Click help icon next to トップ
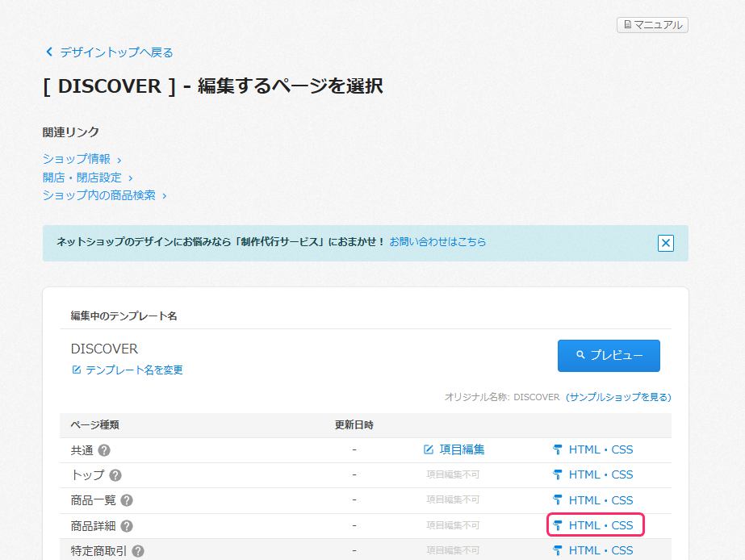 coord(115,475)
